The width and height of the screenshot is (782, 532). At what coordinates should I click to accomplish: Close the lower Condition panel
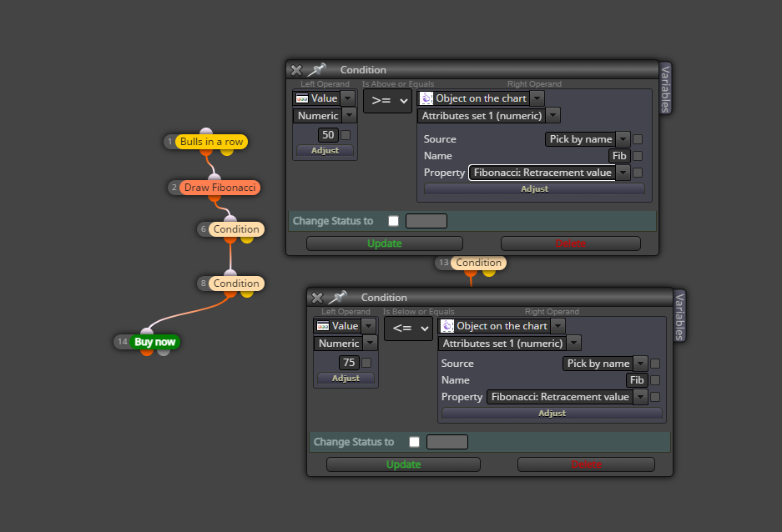(x=317, y=298)
